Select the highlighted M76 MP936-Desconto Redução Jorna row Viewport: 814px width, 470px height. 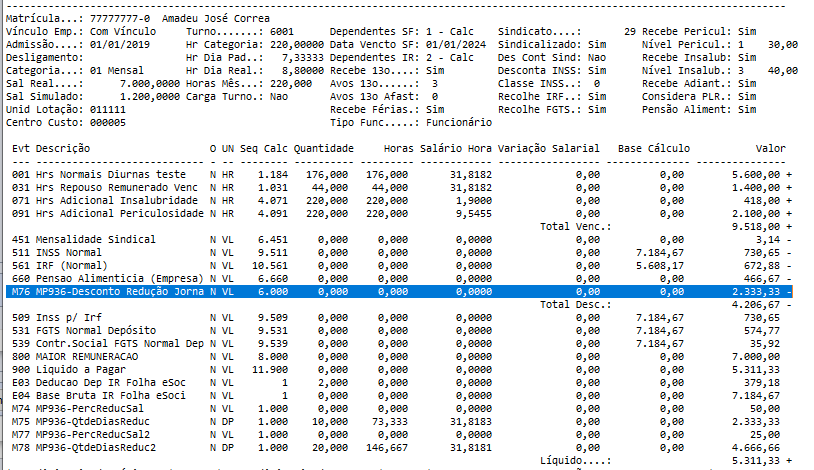(x=399, y=291)
